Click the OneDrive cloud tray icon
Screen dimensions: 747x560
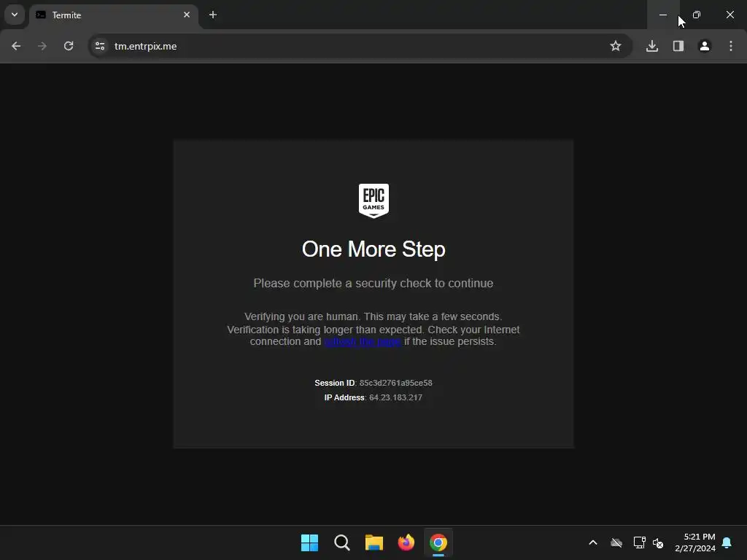(616, 542)
